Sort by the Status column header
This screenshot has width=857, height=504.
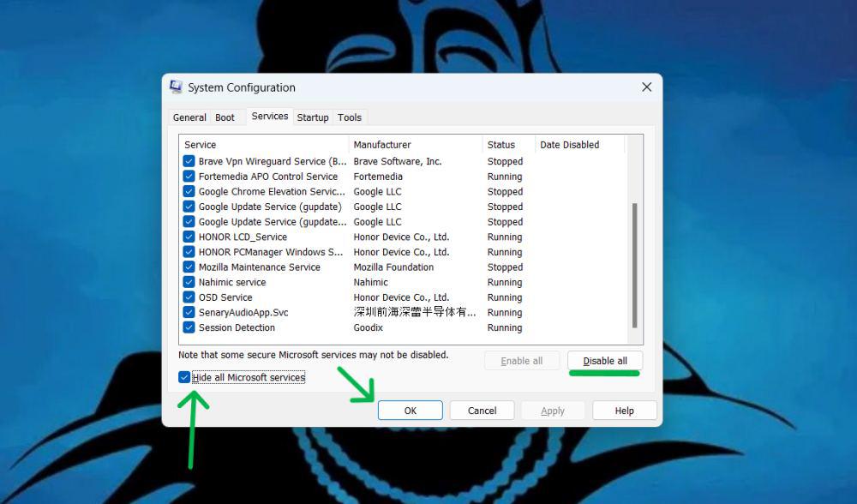pos(509,145)
